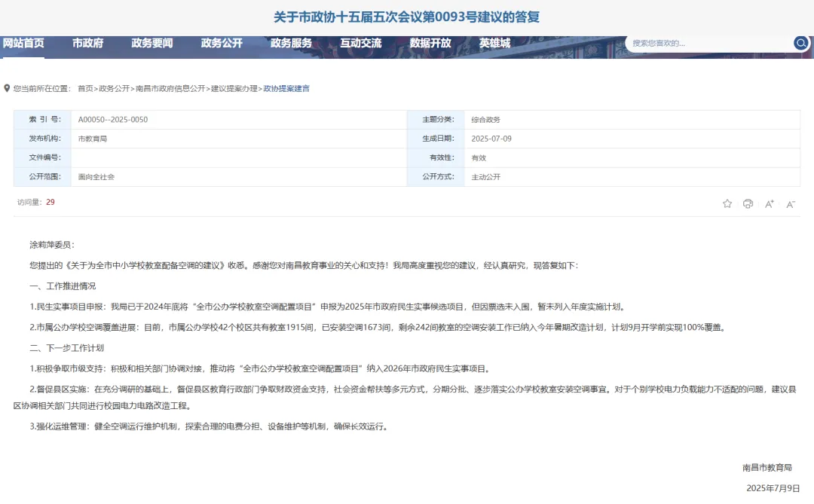This screenshot has height=504, width=814.
Task: Click the paragraph starting 2.督促县区实施
Action: pyautogui.click(x=405, y=398)
